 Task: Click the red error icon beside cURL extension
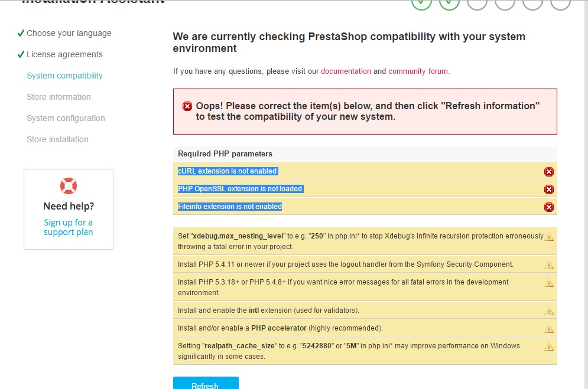(x=548, y=172)
